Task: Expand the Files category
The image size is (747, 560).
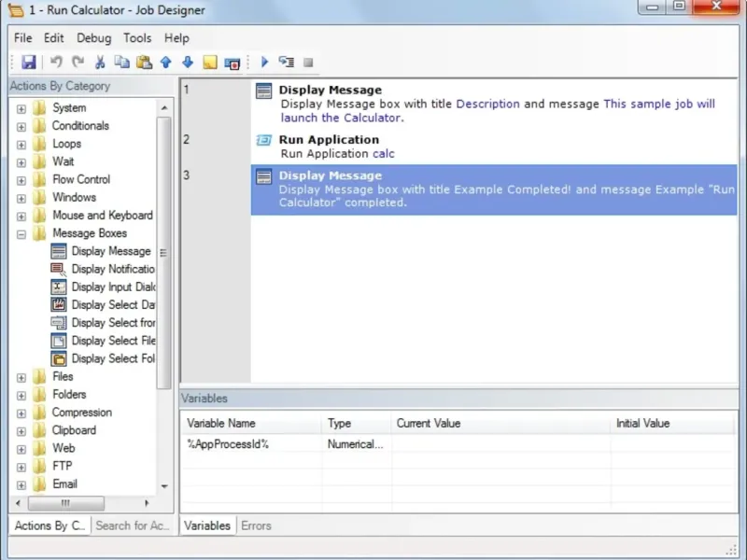Action: pyautogui.click(x=21, y=377)
